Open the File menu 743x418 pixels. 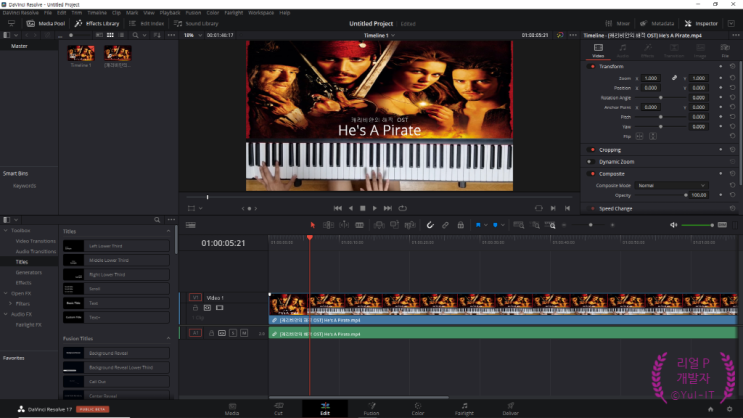pyautogui.click(x=48, y=13)
